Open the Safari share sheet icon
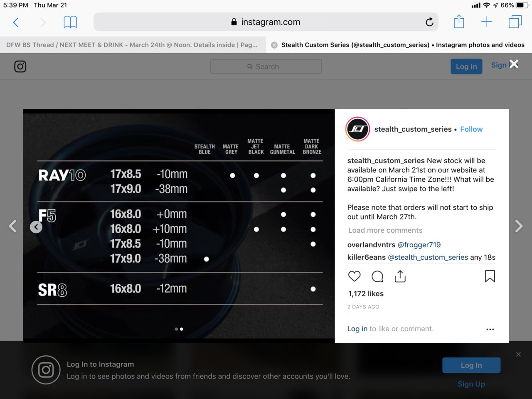Image resolution: width=532 pixels, height=399 pixels. pos(459,21)
